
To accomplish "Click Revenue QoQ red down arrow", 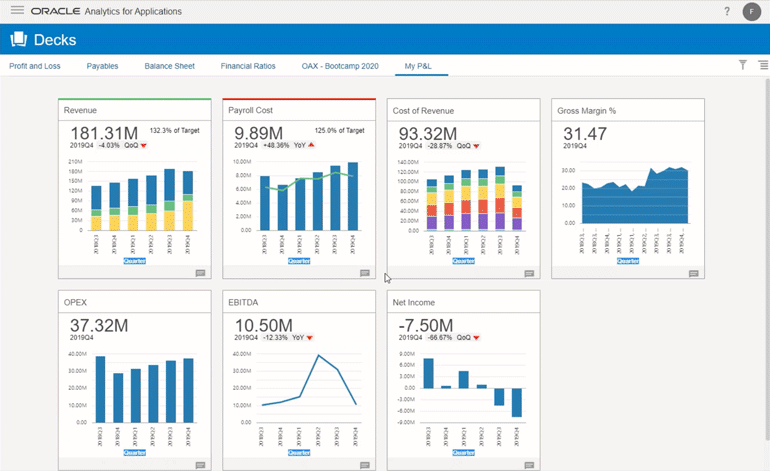I will click(x=143, y=145).
